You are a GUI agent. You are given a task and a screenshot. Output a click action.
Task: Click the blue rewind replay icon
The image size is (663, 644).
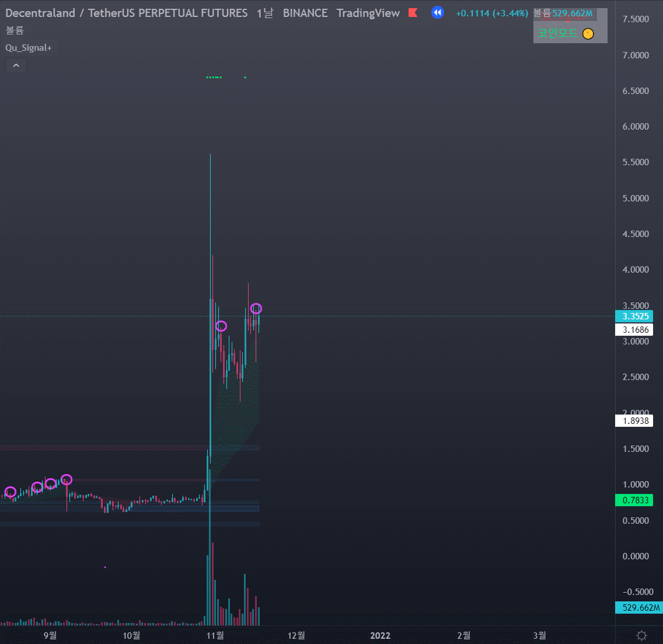point(438,13)
